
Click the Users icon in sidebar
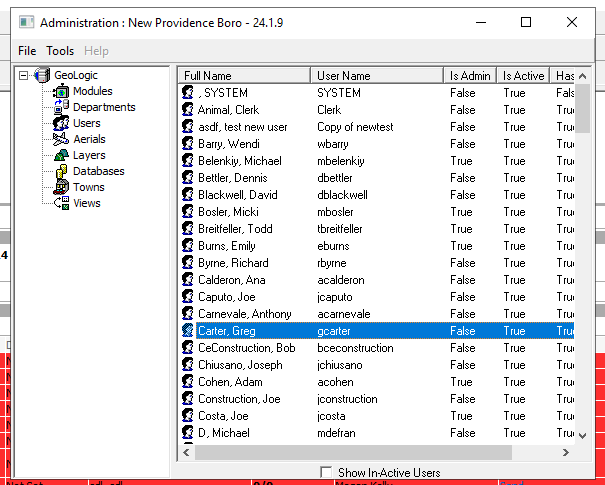[61, 123]
